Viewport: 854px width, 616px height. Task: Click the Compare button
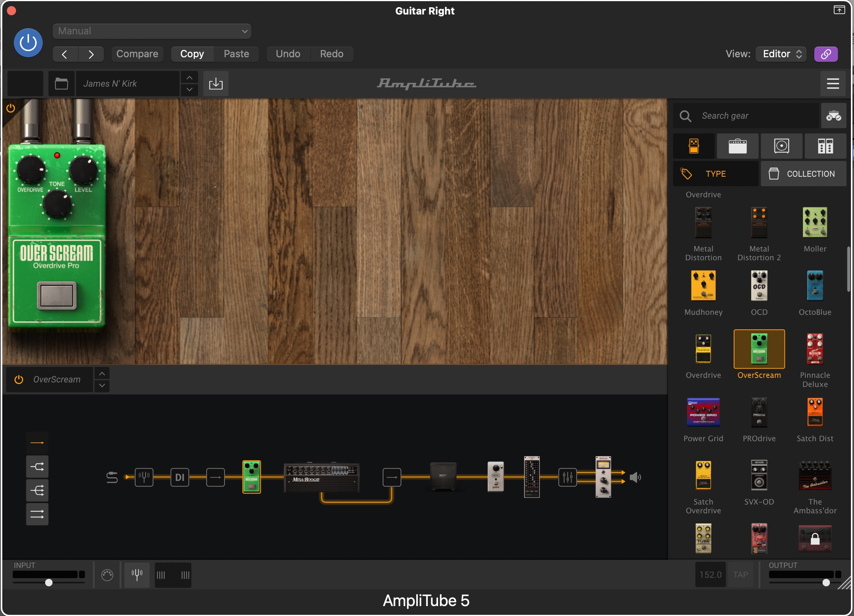pos(137,54)
